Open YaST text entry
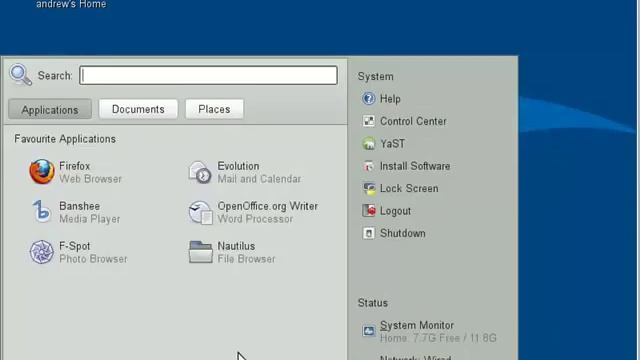The height and width of the screenshot is (360, 640). (x=393, y=144)
